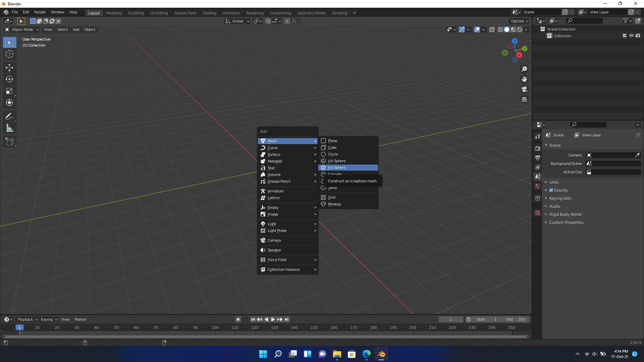The height and width of the screenshot is (362, 644).
Task: Play animation forward
Action: tap(273, 319)
